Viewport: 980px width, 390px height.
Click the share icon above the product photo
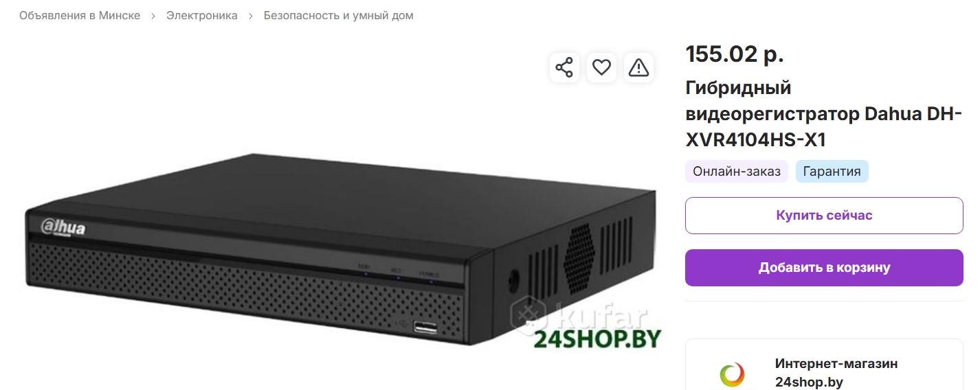(564, 67)
